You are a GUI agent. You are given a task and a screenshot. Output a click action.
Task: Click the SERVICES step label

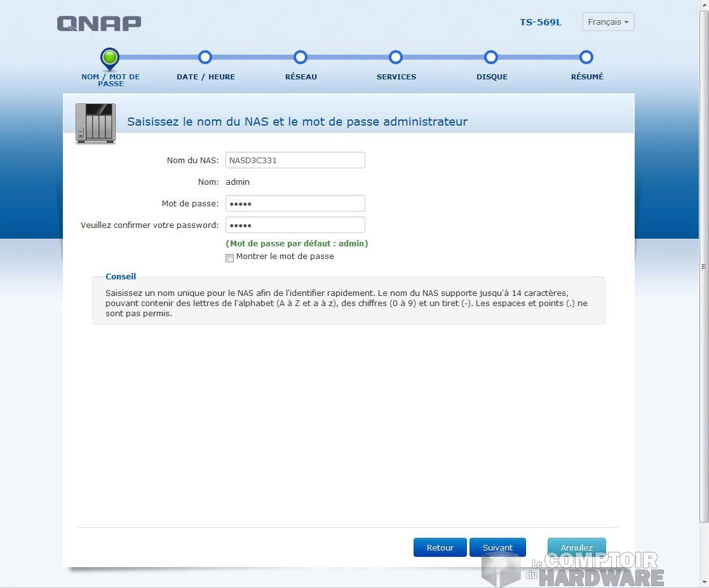click(396, 77)
